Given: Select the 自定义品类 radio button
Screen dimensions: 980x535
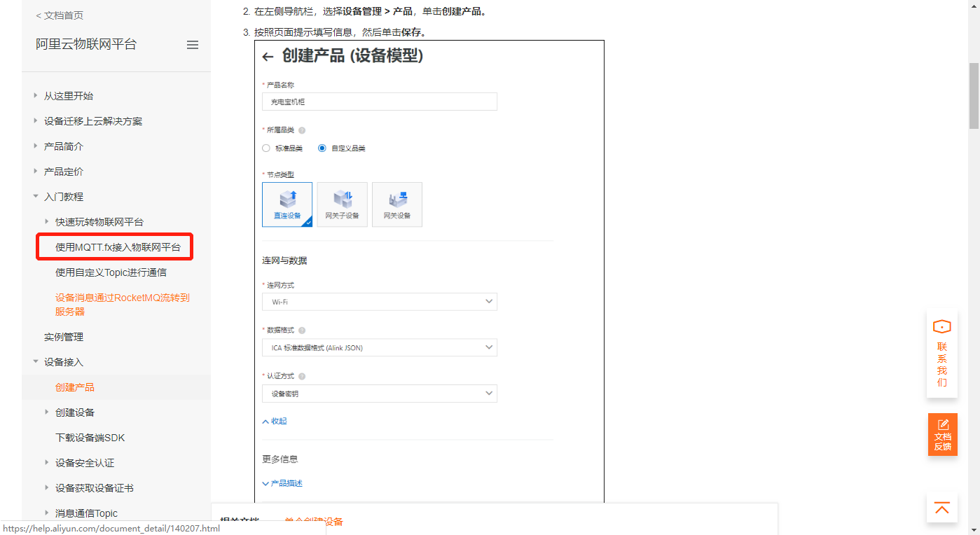Looking at the screenshot, I should coord(322,148).
